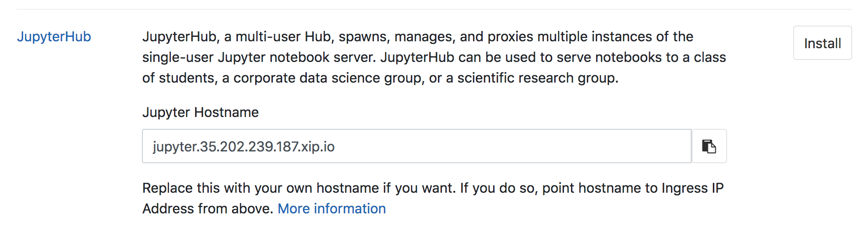Screen dimensions: 868x236
Task: Open the More information link
Action: tap(332, 208)
